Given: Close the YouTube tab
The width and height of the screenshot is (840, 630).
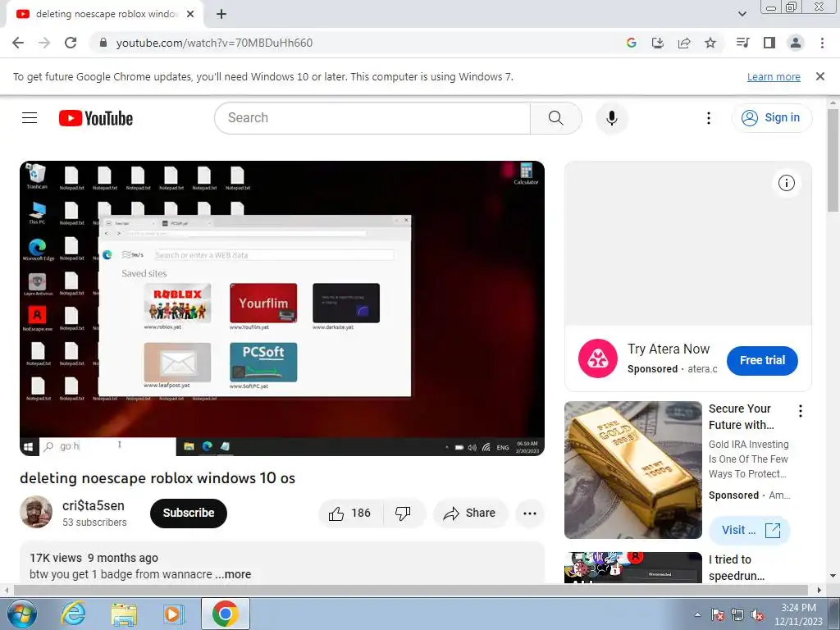Looking at the screenshot, I should (190, 15).
